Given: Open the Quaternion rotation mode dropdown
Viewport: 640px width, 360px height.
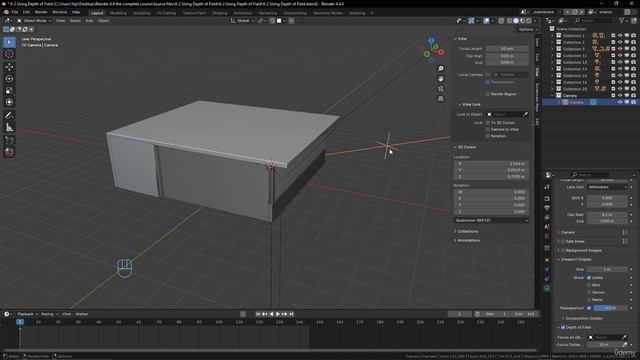Looking at the screenshot, I should (491, 220).
